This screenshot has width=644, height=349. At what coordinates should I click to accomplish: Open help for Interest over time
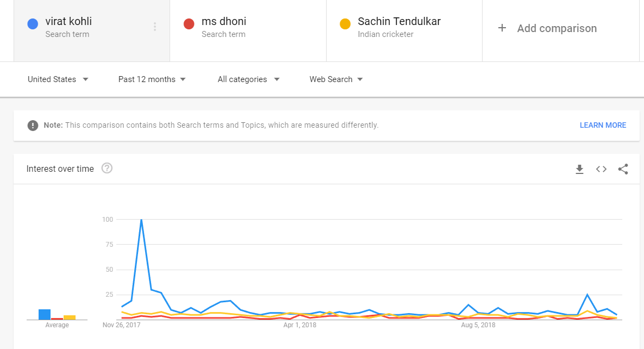tap(107, 168)
